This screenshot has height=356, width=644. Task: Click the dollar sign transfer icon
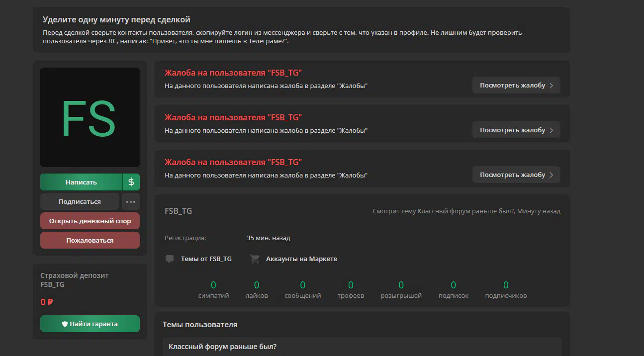coord(131,182)
